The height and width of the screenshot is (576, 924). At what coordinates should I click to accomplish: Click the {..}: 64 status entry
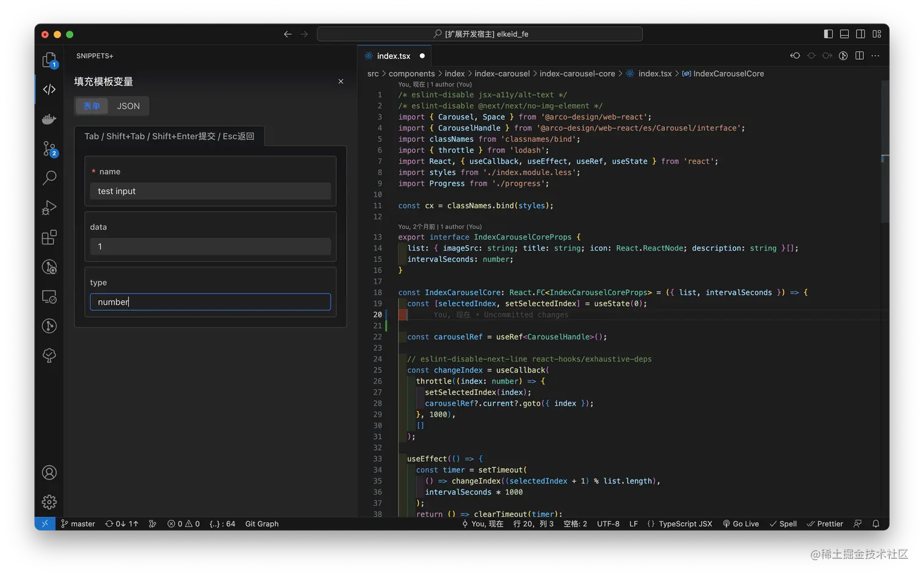(x=222, y=524)
